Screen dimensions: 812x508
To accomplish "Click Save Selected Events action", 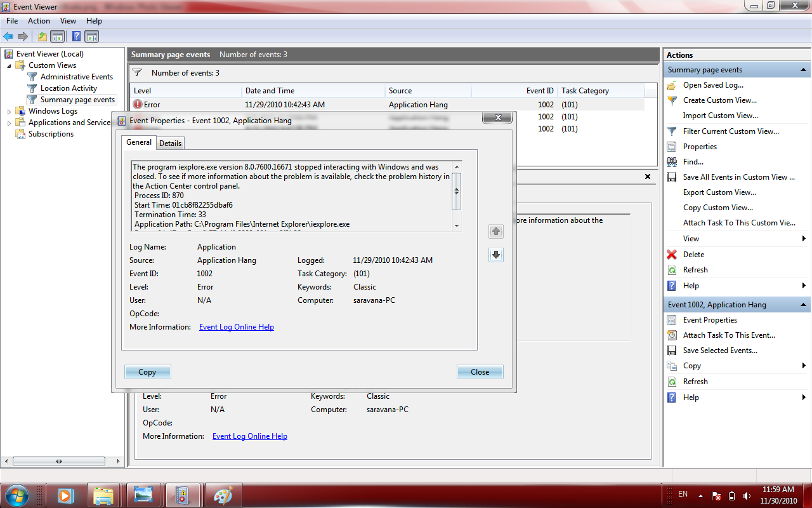I will 720,351.
